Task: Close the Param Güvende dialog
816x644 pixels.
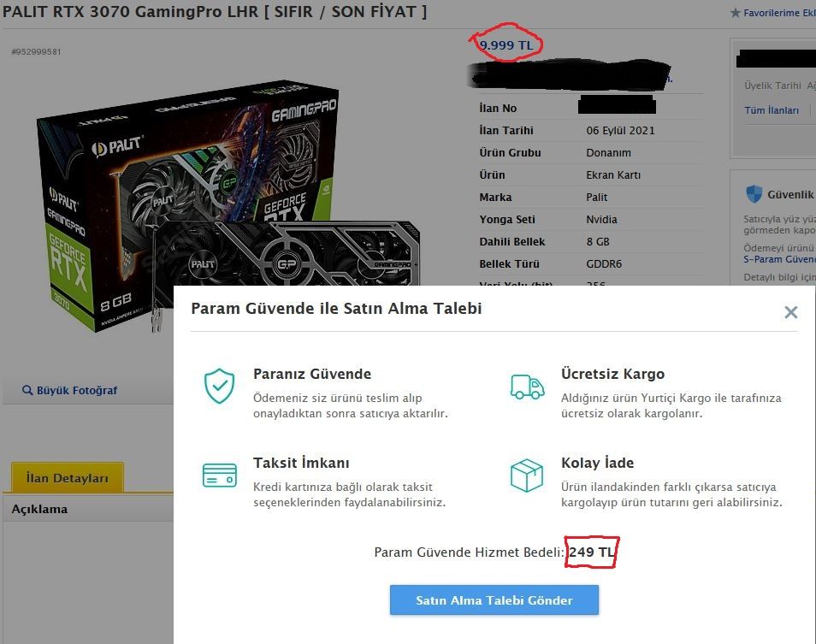Action: tap(790, 312)
